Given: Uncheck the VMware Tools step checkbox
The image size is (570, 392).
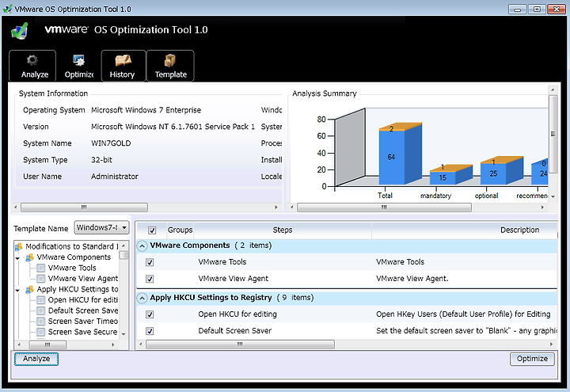Looking at the screenshot, I should (150, 262).
